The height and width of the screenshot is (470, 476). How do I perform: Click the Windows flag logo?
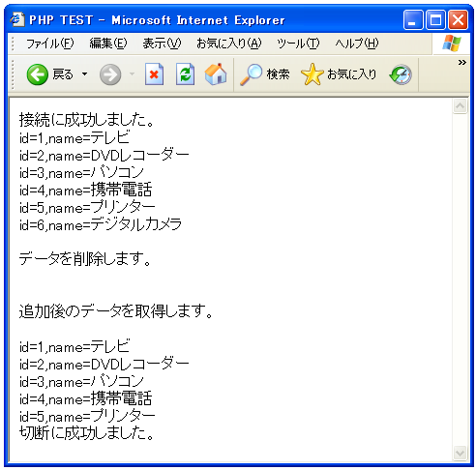452,44
